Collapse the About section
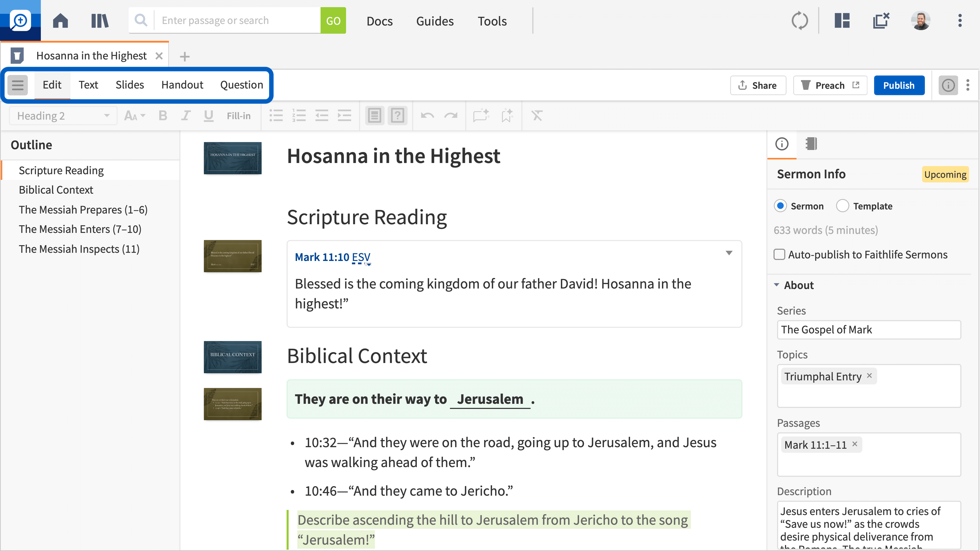This screenshot has height=551, width=980. click(x=777, y=285)
